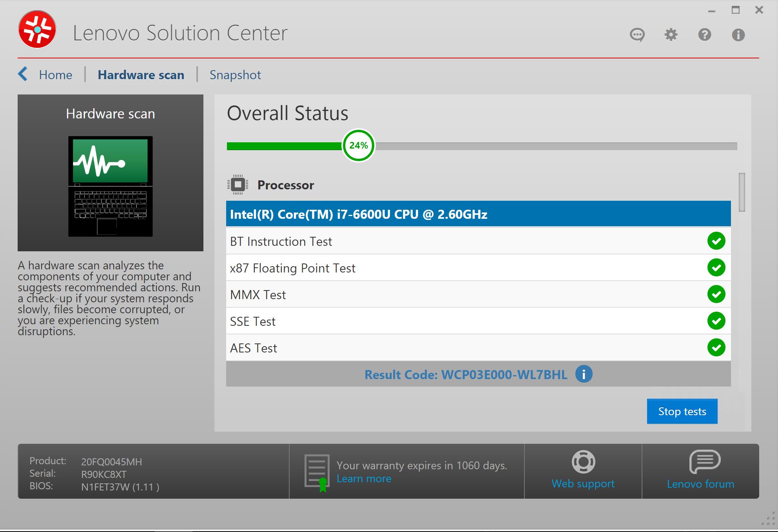Click the Processor chip icon

point(238,185)
